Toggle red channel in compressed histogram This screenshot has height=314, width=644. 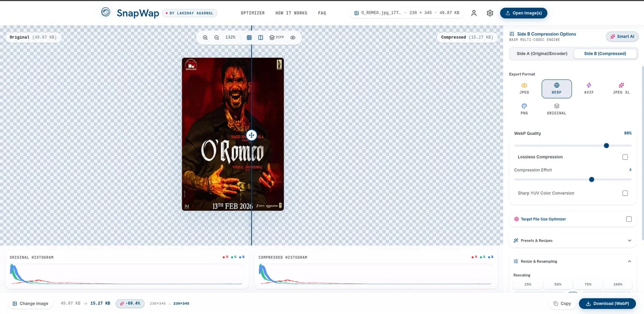point(474,257)
